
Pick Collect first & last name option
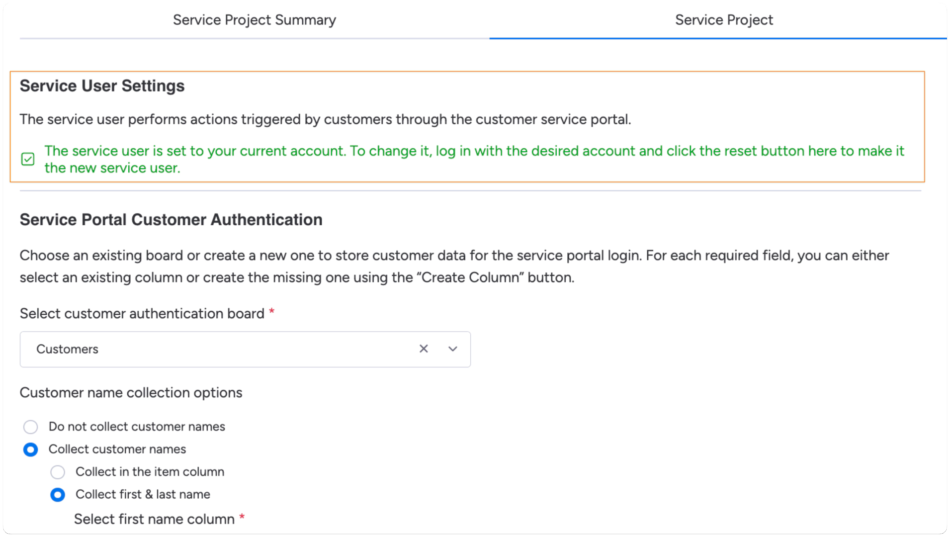[x=58, y=495]
